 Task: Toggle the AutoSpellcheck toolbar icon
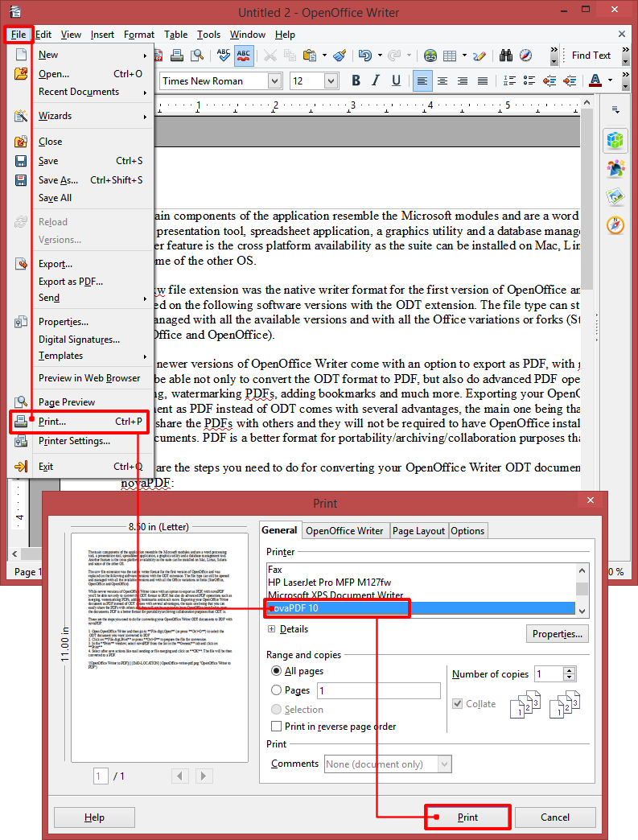pos(244,56)
